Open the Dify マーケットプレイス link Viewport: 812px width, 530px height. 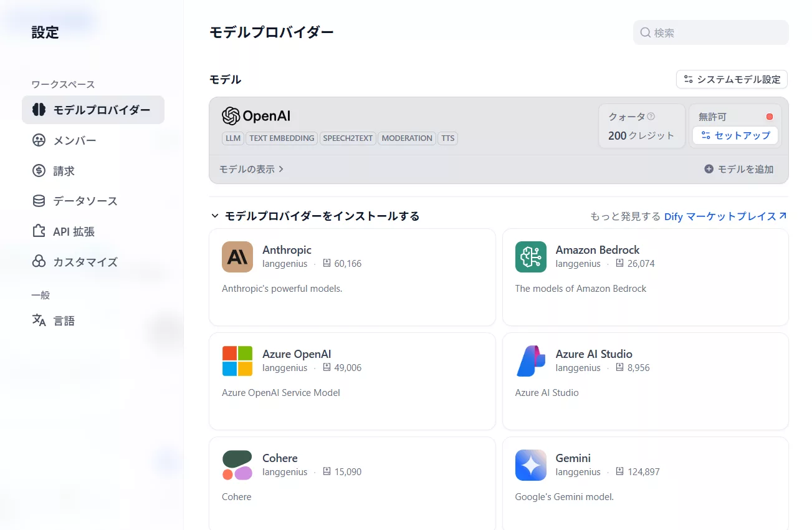pyautogui.click(x=725, y=216)
